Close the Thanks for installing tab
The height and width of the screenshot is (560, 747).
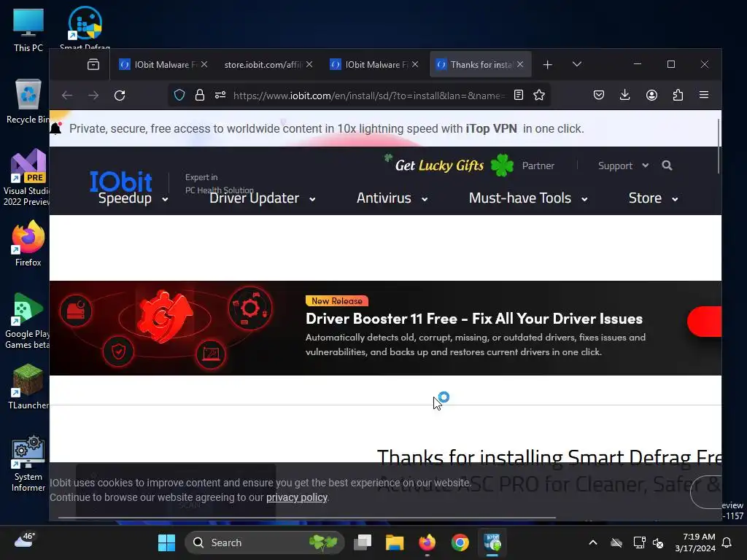point(520,64)
